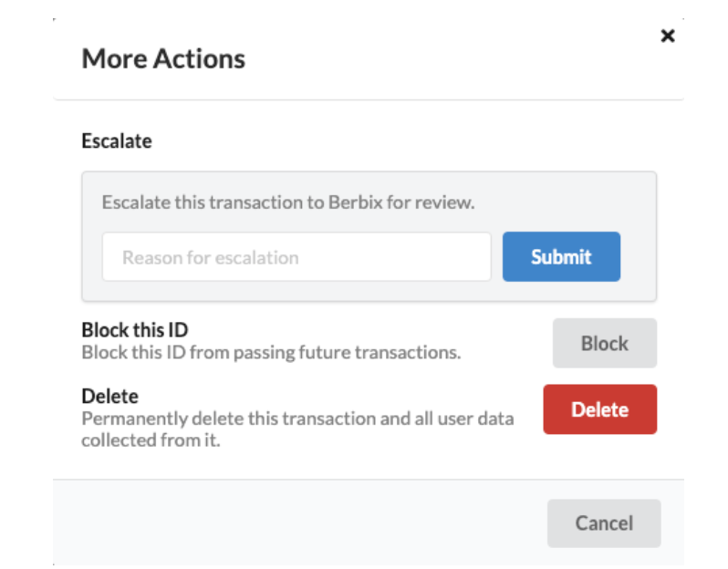Click the gray Cancel button in the footer
The image size is (728, 569).
click(604, 523)
